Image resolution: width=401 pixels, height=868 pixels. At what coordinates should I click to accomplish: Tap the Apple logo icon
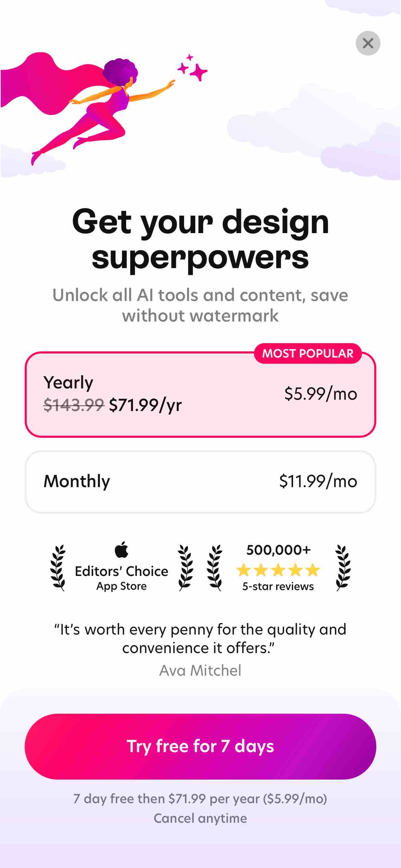122,550
